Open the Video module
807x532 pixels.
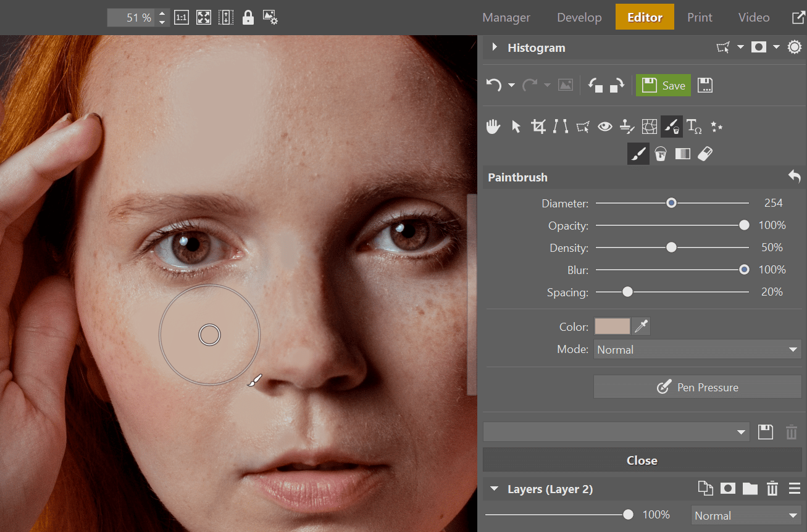(x=754, y=17)
